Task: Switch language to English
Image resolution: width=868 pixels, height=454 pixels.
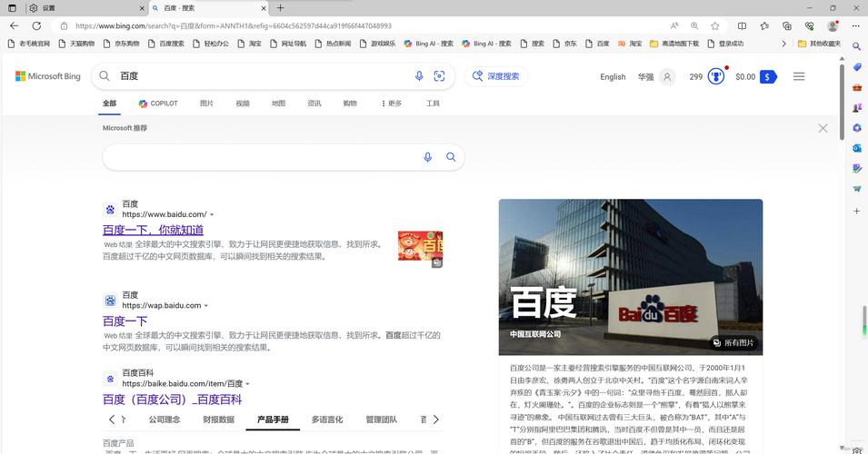Action: (613, 77)
